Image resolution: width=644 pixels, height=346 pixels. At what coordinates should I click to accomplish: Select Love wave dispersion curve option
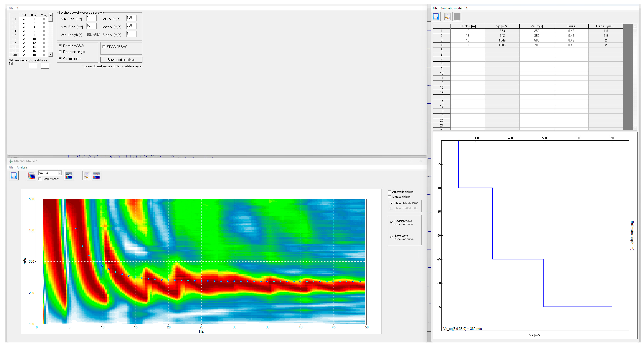pyautogui.click(x=392, y=237)
